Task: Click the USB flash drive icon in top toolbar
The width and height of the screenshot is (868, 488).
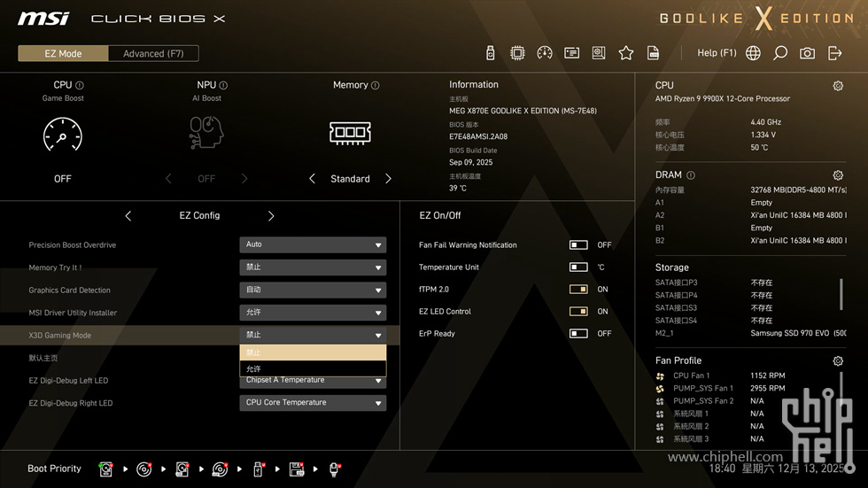Action: tap(491, 53)
